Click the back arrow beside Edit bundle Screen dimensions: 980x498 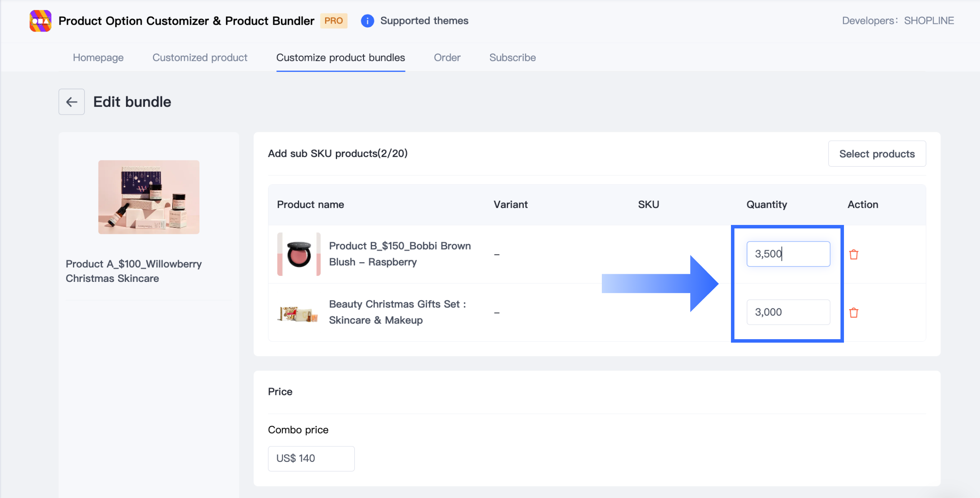point(71,102)
